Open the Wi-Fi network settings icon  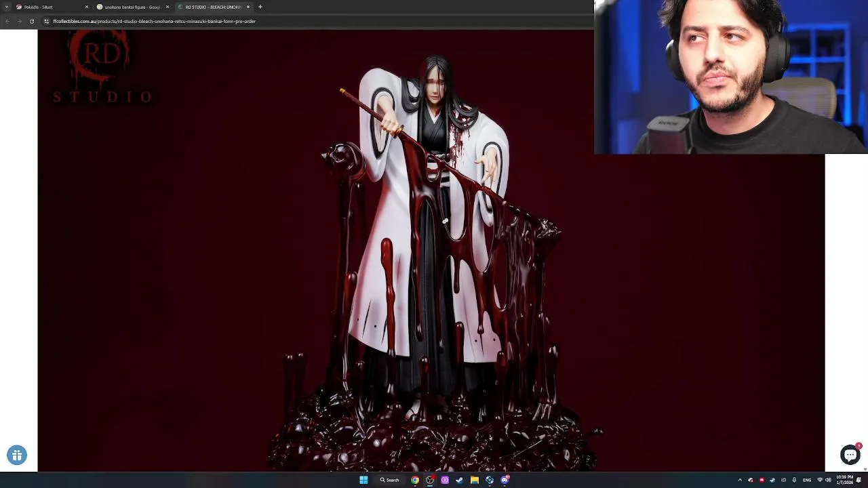(x=820, y=480)
